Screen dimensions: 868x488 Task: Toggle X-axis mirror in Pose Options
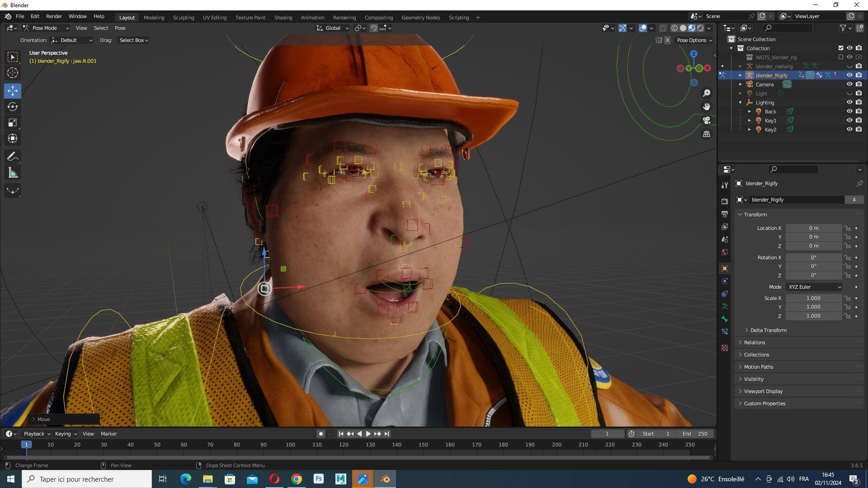pos(667,40)
